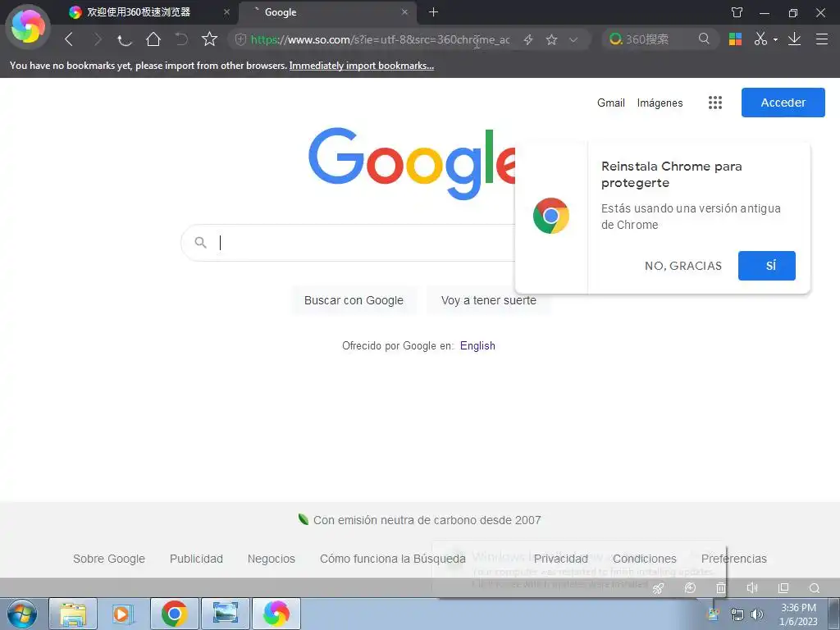Open the home page icon
This screenshot has height=630, width=840.
[x=153, y=39]
